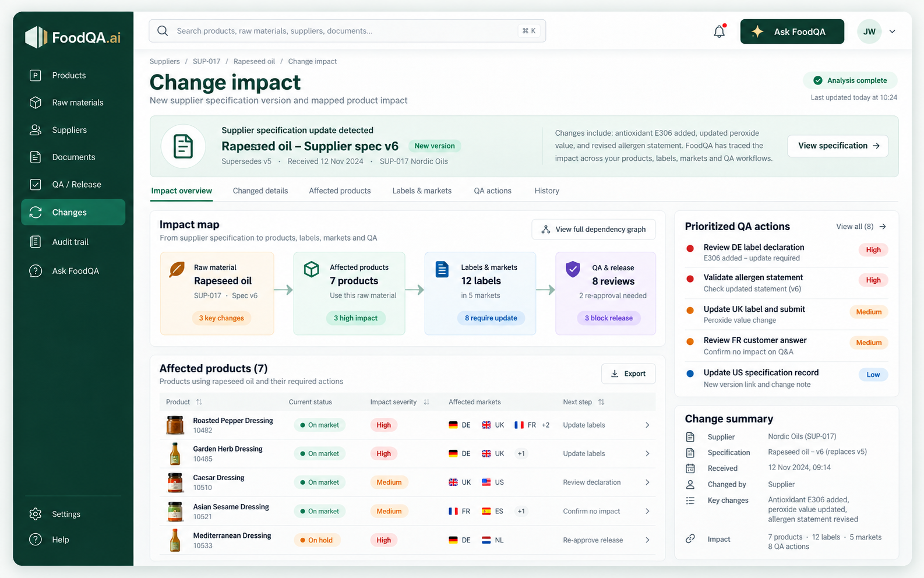Viewport: 924px width, 578px height.
Task: Click the calendar icon beside Received
Action: [x=690, y=468]
